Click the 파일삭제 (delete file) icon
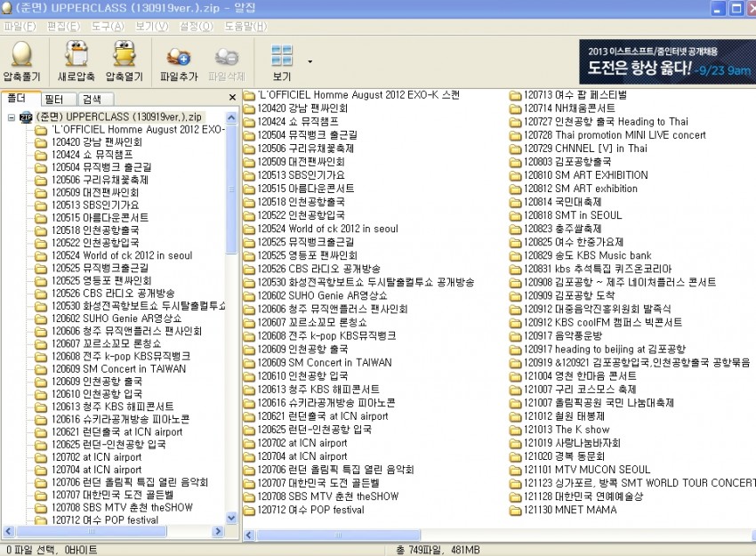Screen dimensions: 756x556 [x=227, y=56]
